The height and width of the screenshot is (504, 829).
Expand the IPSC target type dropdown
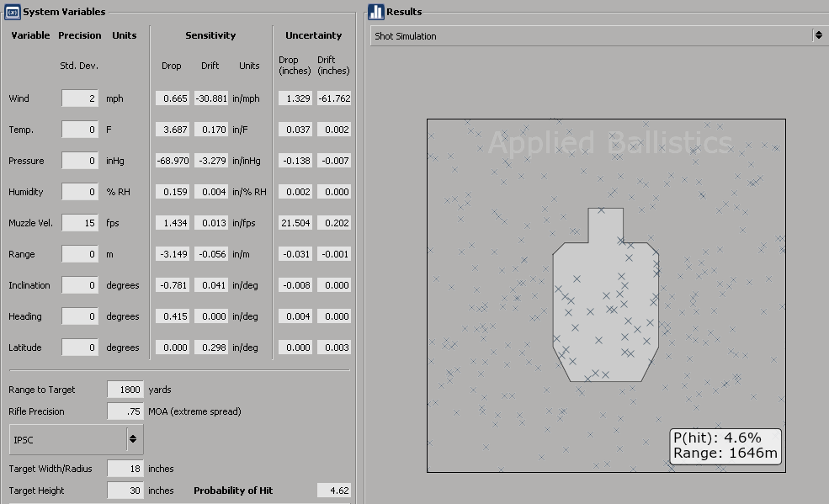(133, 439)
